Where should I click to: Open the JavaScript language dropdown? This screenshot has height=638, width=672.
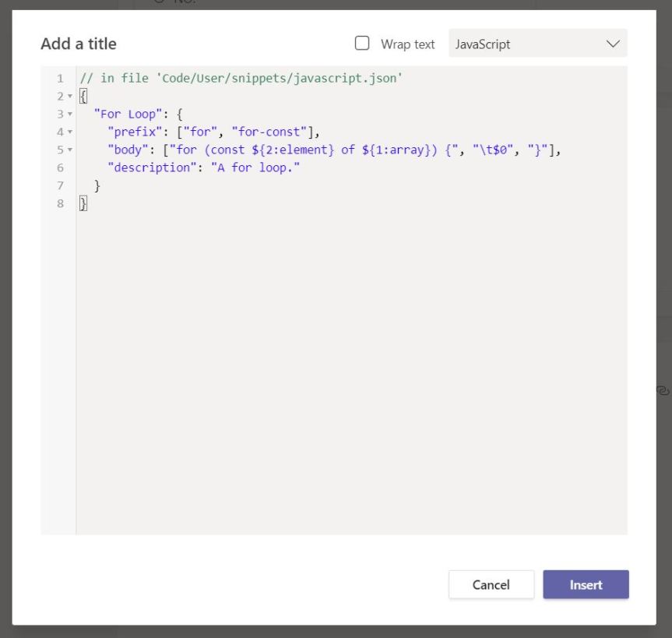(x=537, y=44)
